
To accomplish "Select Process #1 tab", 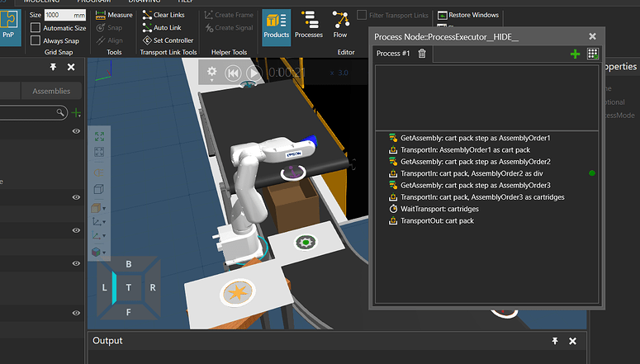I will point(393,54).
